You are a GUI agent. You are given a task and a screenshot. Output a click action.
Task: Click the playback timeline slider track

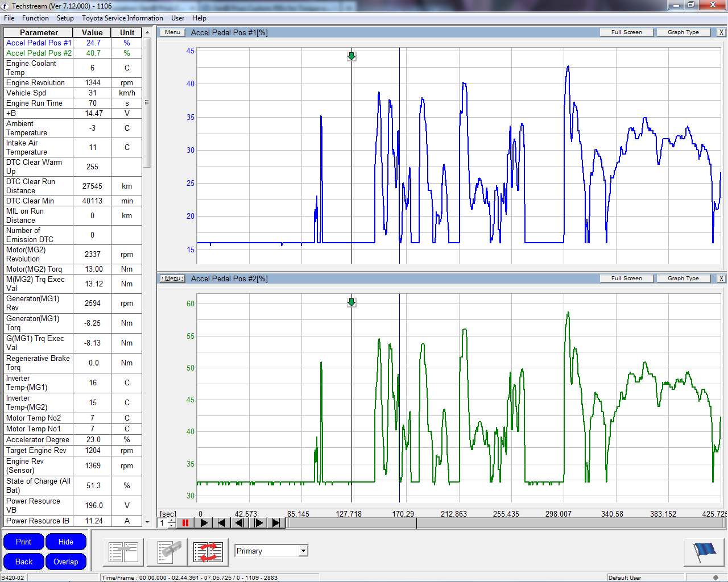(x=506, y=523)
